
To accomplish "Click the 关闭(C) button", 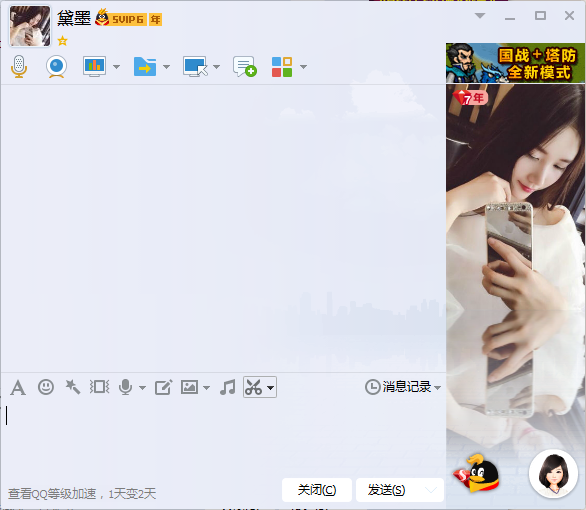I will coord(317,490).
